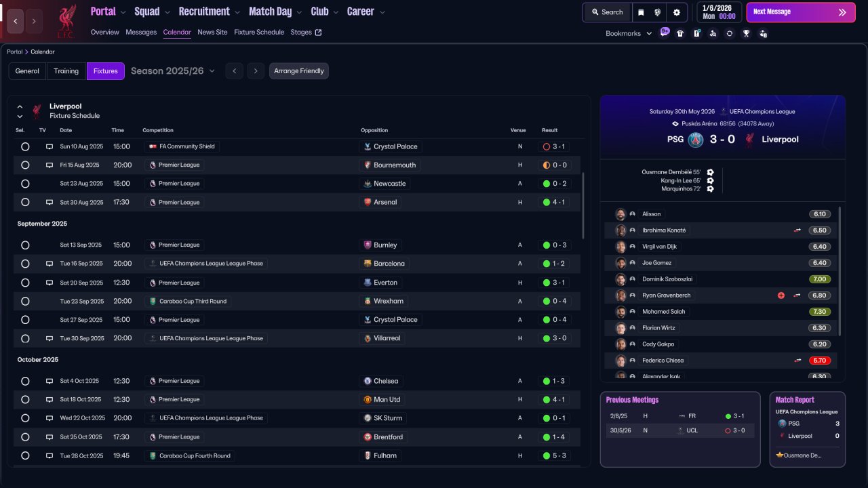
Task: Open the shirt icon in bookmarks bar
Action: click(x=680, y=33)
